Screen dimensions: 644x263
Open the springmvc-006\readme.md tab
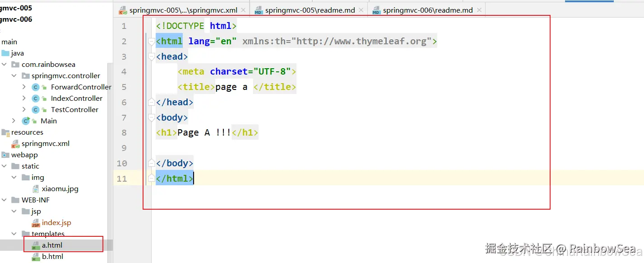click(428, 10)
